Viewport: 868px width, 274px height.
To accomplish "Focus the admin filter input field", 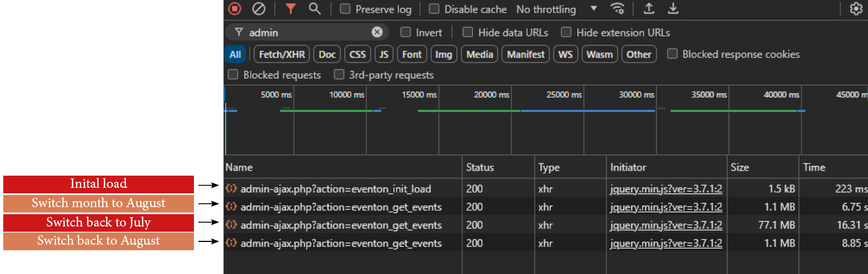I will point(307,32).
